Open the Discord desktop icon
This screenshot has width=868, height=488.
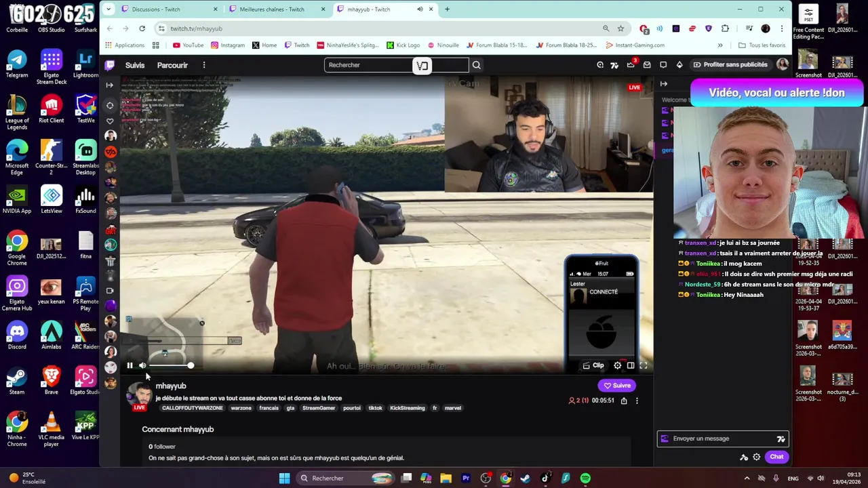[17, 335]
